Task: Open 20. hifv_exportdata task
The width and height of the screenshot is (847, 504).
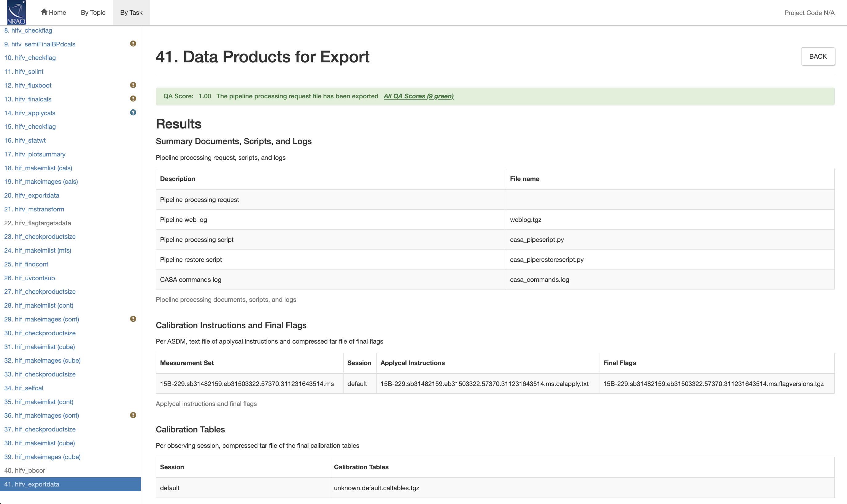Action: pyautogui.click(x=32, y=195)
